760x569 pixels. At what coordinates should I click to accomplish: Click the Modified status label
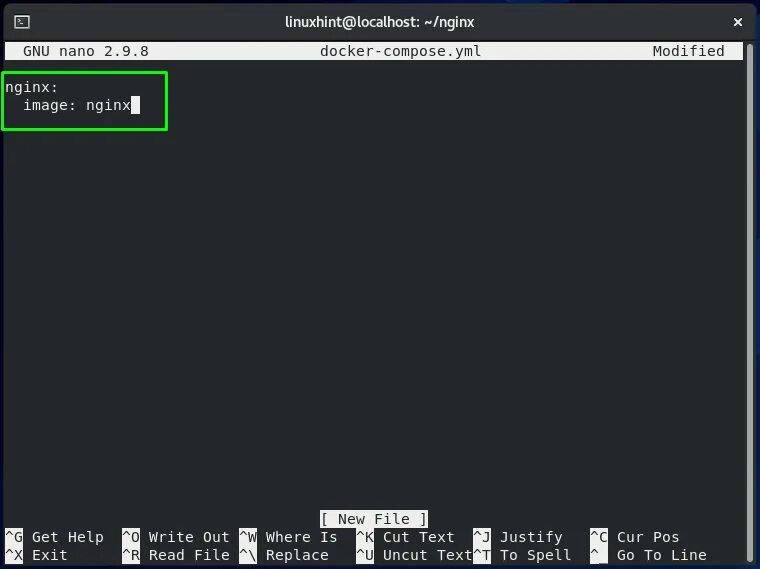click(x=688, y=51)
